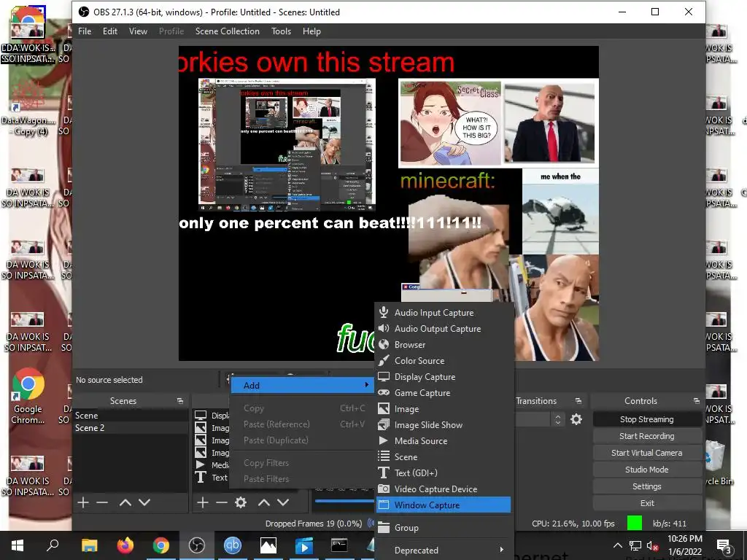Pop out the Scenes dock
Screen dimensions: 747x560
(180, 401)
